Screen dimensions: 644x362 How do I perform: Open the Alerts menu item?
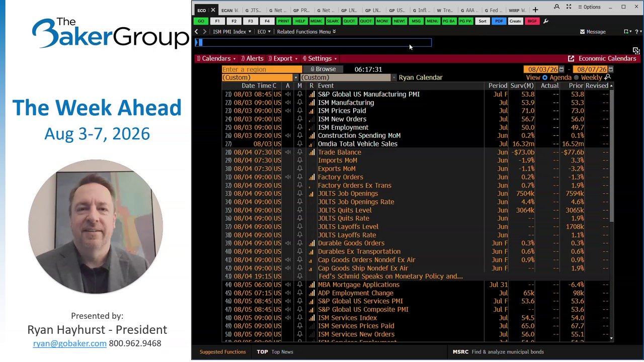coord(252,59)
